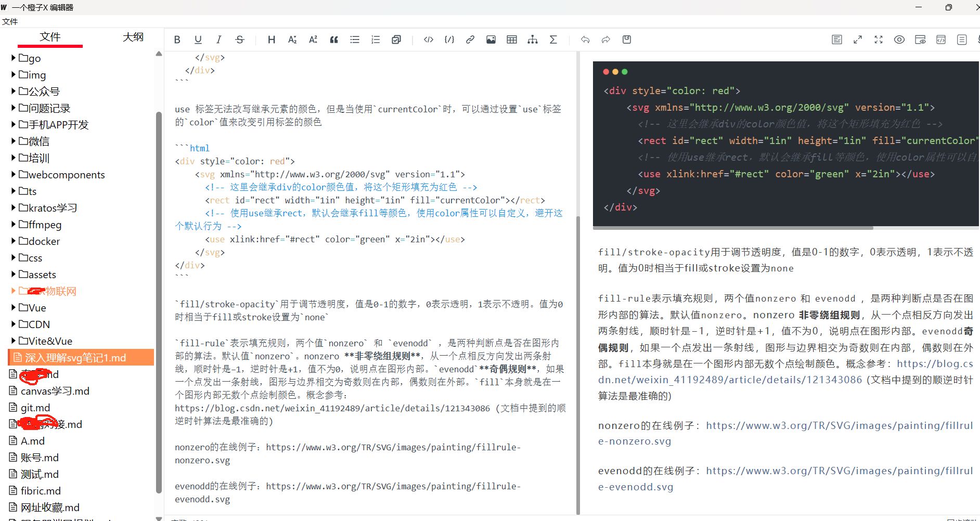
Task: Format the document with the prettier icon
Action: (x=837, y=40)
